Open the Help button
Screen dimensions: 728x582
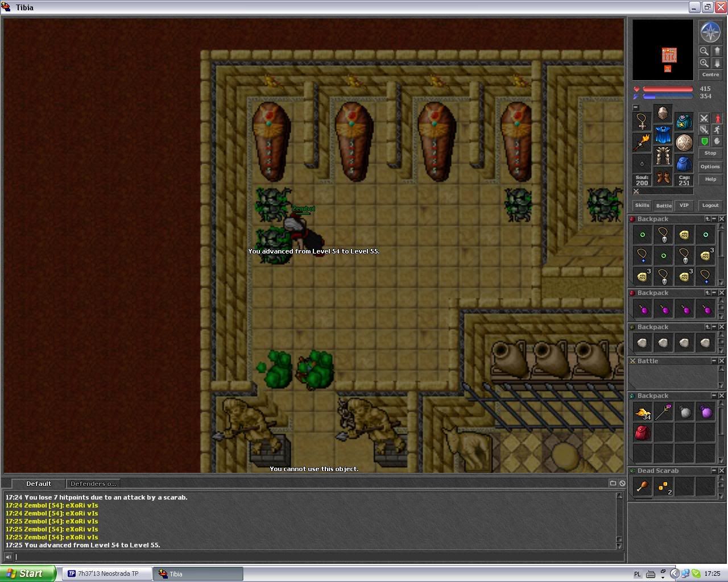click(710, 179)
